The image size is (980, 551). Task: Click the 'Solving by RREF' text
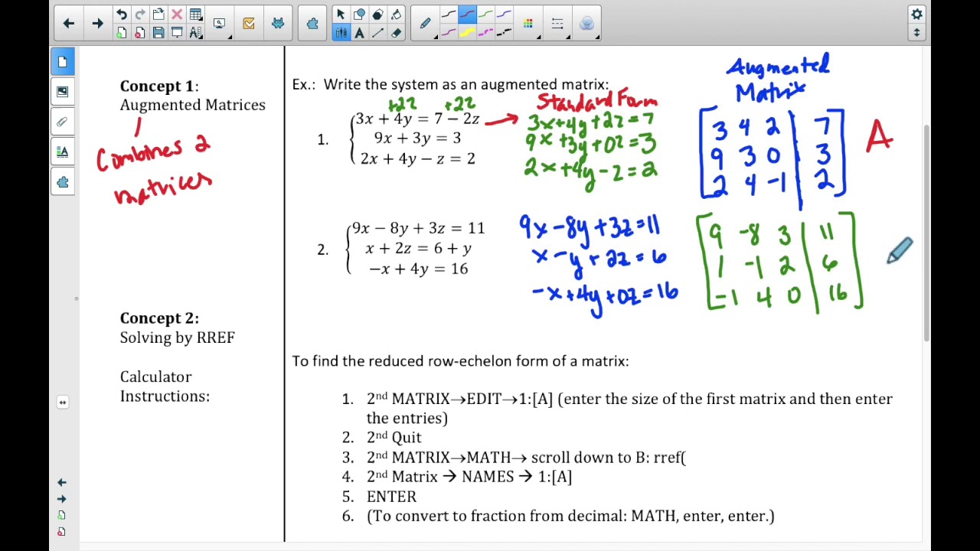click(x=177, y=337)
